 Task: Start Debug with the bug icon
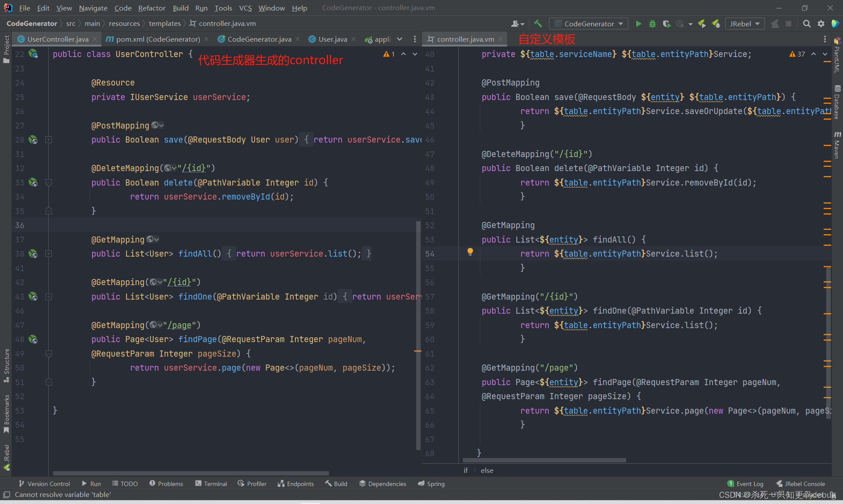click(x=652, y=24)
